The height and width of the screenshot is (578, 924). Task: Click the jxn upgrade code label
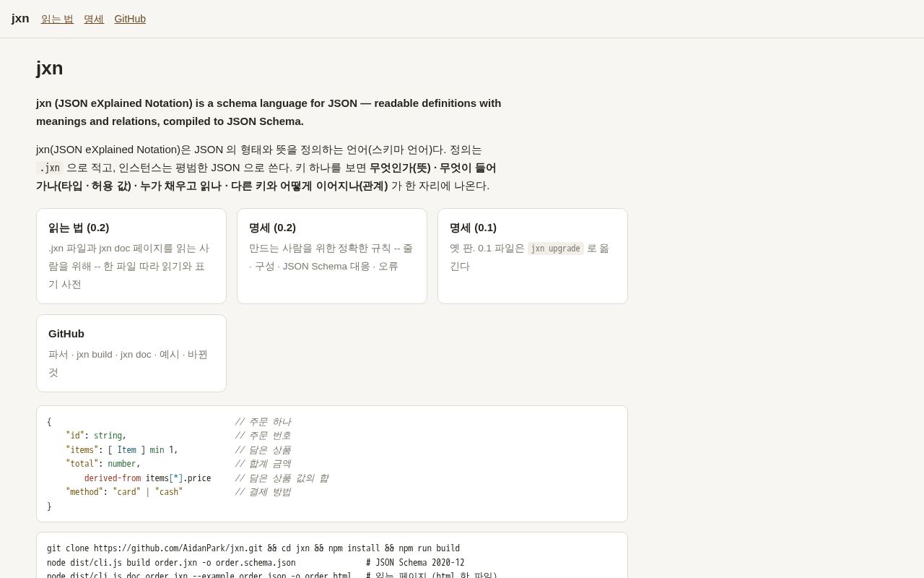click(556, 249)
